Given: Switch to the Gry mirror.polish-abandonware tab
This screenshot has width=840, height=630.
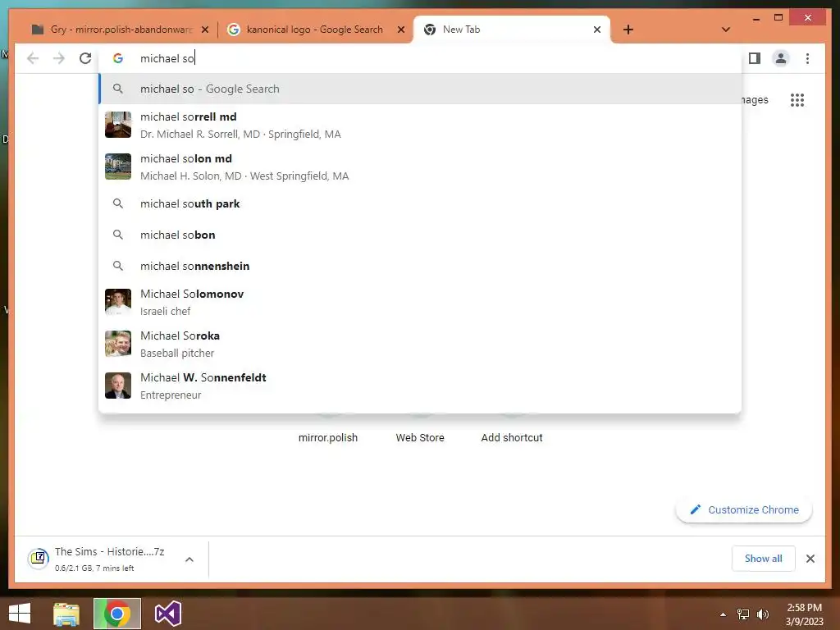Looking at the screenshot, I should 121,30.
